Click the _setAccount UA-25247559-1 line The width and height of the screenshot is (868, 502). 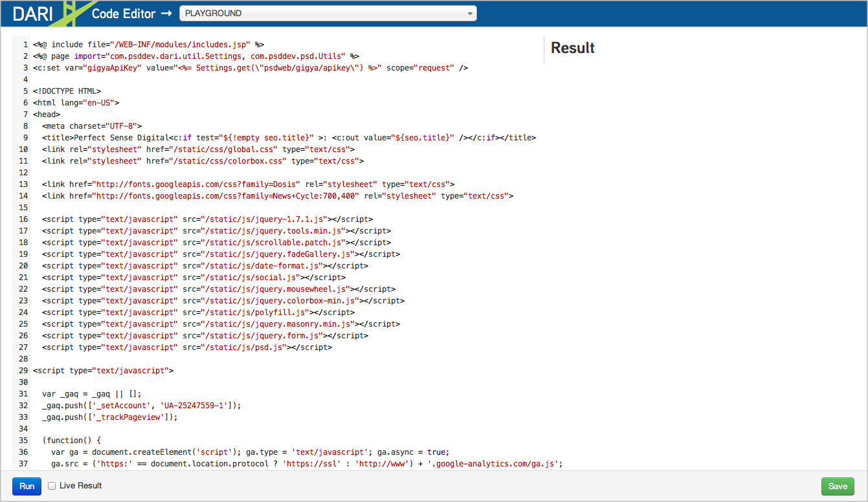tap(142, 406)
